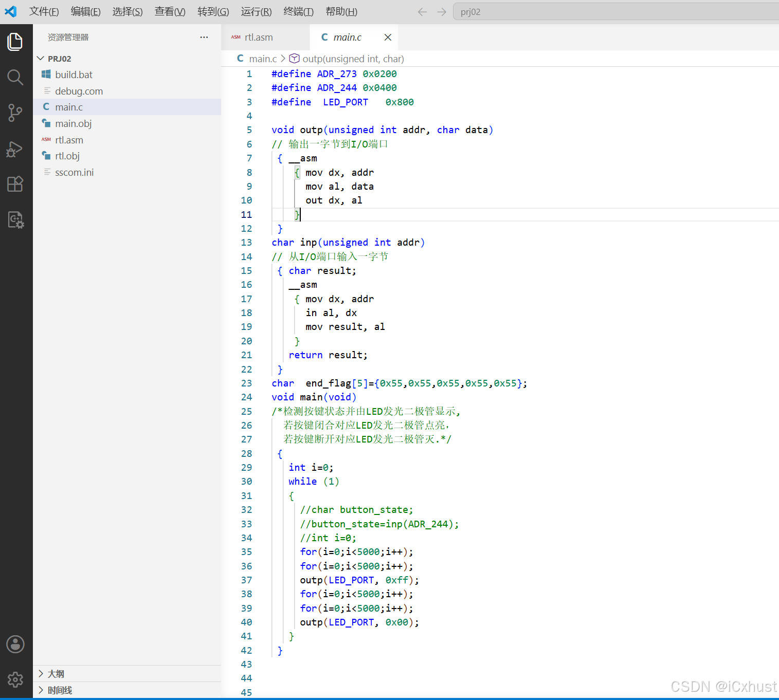Click the 资源管理器 panel title
Screen dimensions: 779x700
[68, 37]
